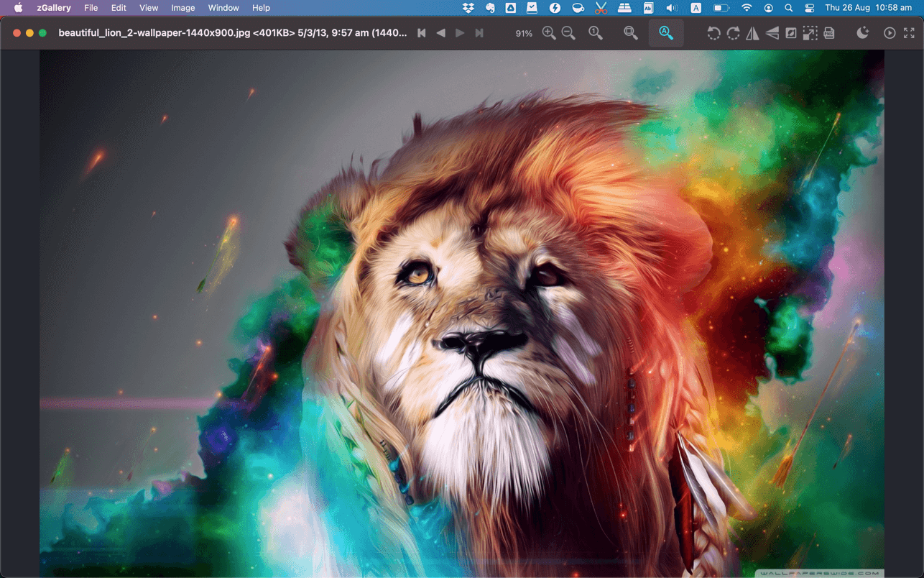This screenshot has width=924, height=578.
Task: Open the Dropbox menu bar icon
Action: 468,8
